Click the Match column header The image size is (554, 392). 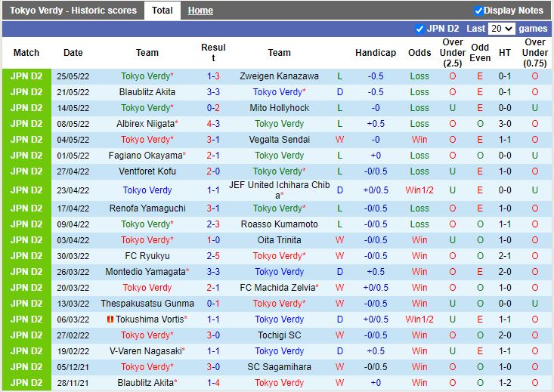point(26,53)
